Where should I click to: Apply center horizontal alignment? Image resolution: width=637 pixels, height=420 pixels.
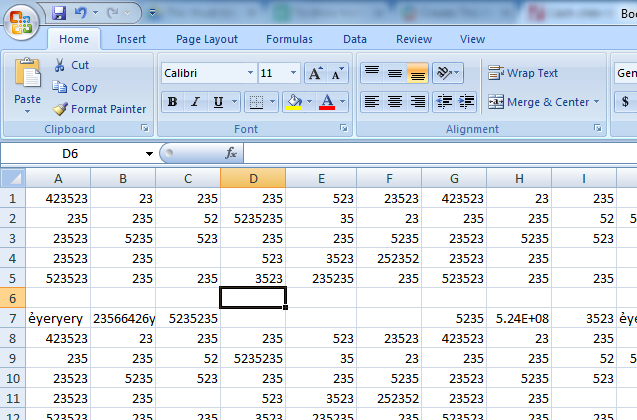click(395, 102)
